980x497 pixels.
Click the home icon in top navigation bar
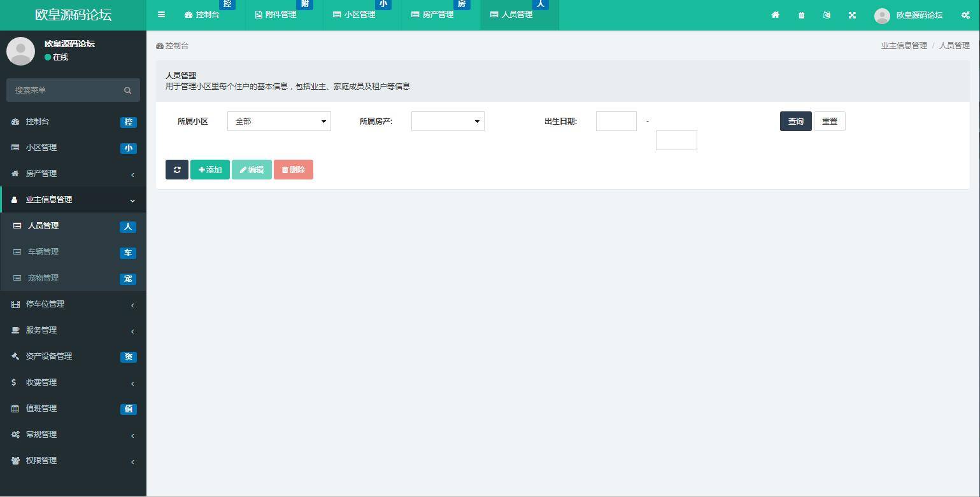pyautogui.click(x=775, y=15)
